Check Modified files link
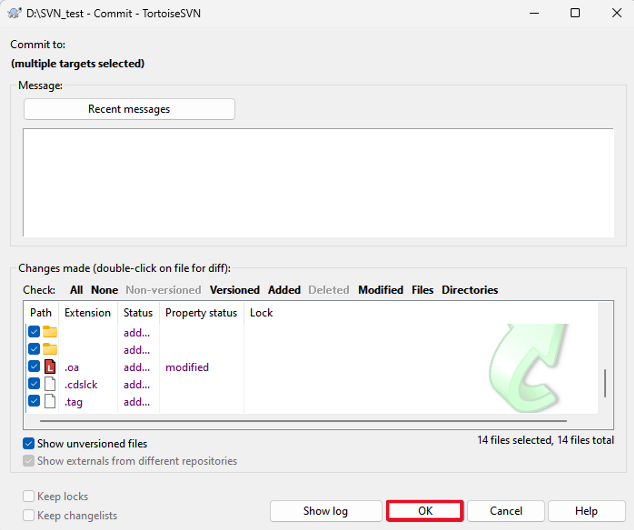Viewport: 634px width, 530px height. coord(381,290)
